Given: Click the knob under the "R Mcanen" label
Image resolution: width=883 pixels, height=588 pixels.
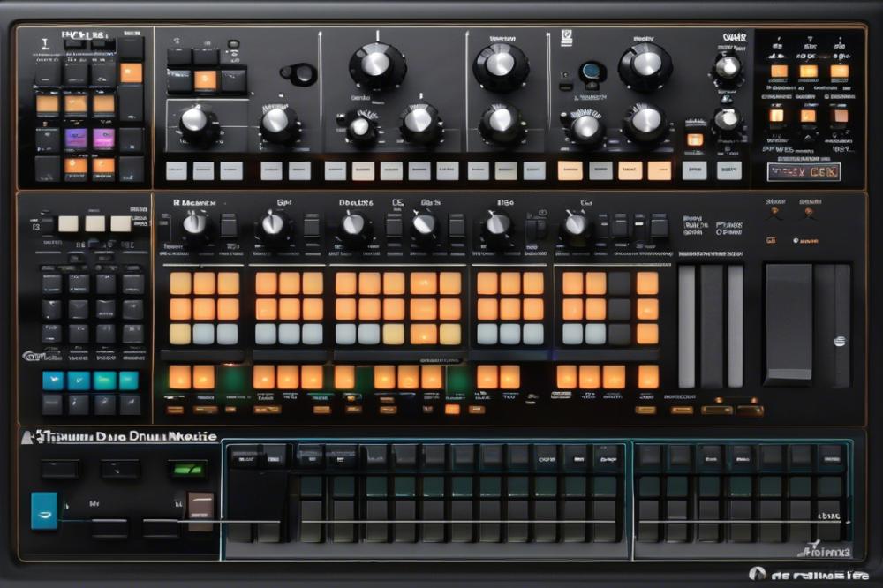Looking at the screenshot, I should click(196, 223).
